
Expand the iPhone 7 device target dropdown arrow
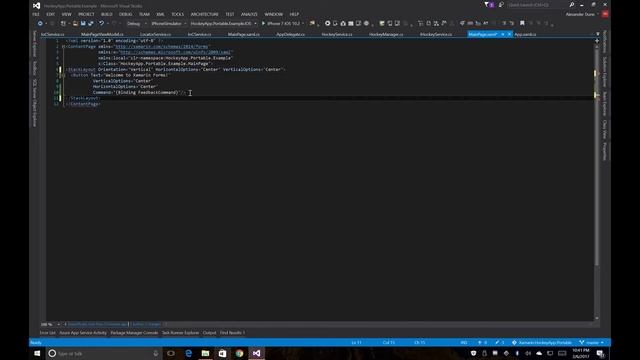[x=303, y=24]
